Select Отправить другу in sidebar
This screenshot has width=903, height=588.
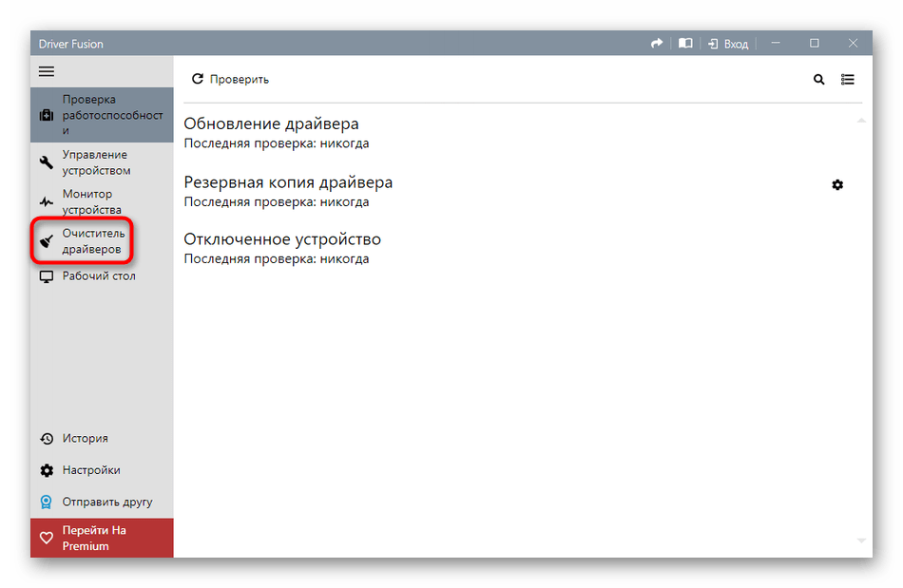tap(100, 501)
